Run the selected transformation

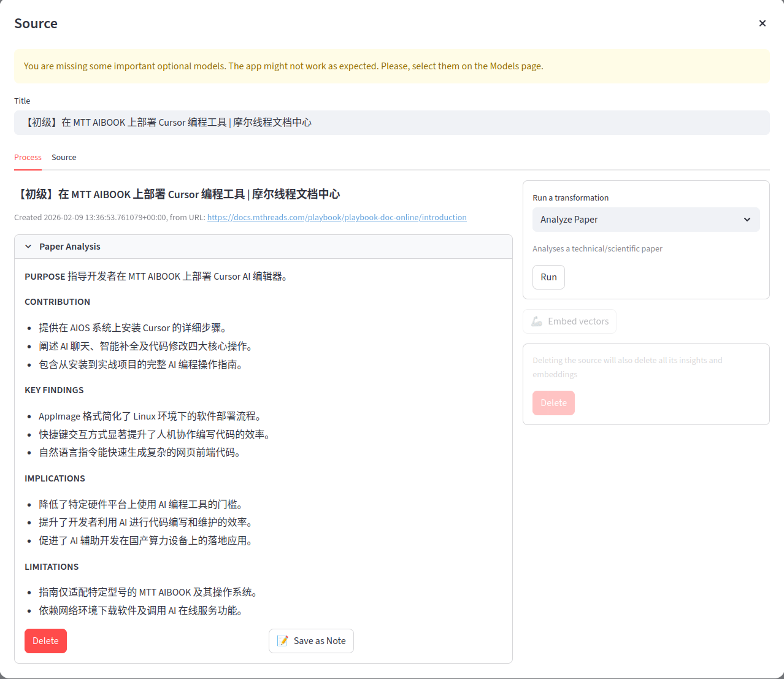pyautogui.click(x=548, y=277)
